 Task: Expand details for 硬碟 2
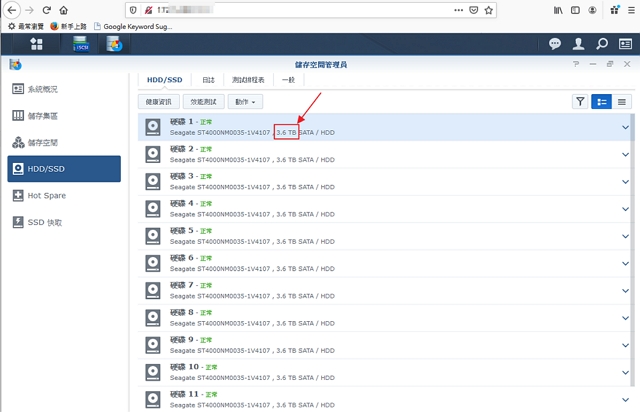point(625,154)
